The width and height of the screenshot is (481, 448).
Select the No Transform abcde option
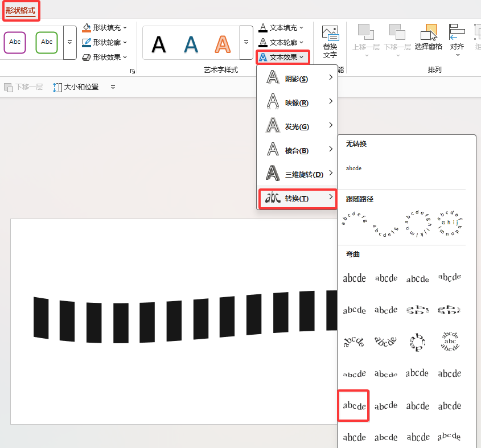(x=353, y=168)
